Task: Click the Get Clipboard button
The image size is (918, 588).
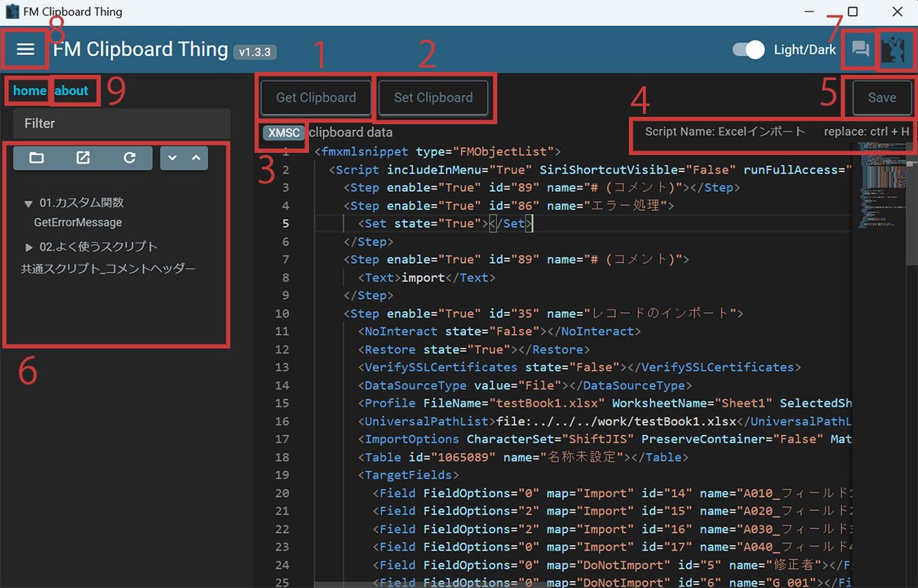Action: (316, 98)
